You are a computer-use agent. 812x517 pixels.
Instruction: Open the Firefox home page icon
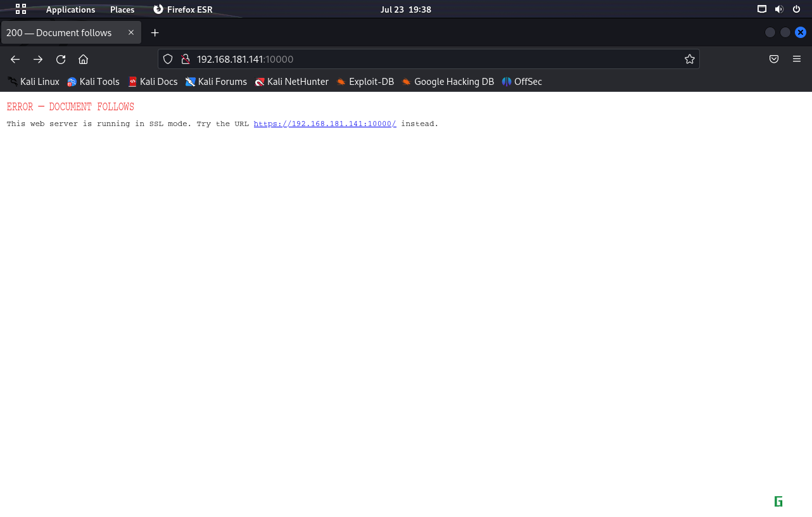tap(83, 59)
